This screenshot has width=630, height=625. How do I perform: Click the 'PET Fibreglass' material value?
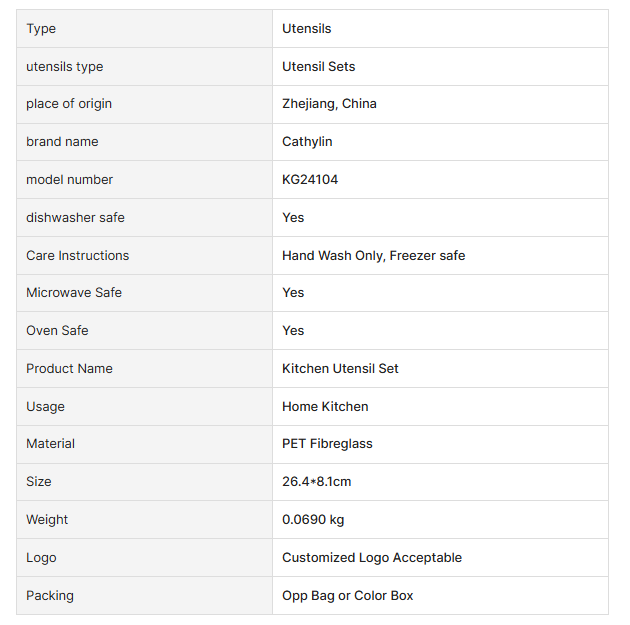(327, 444)
